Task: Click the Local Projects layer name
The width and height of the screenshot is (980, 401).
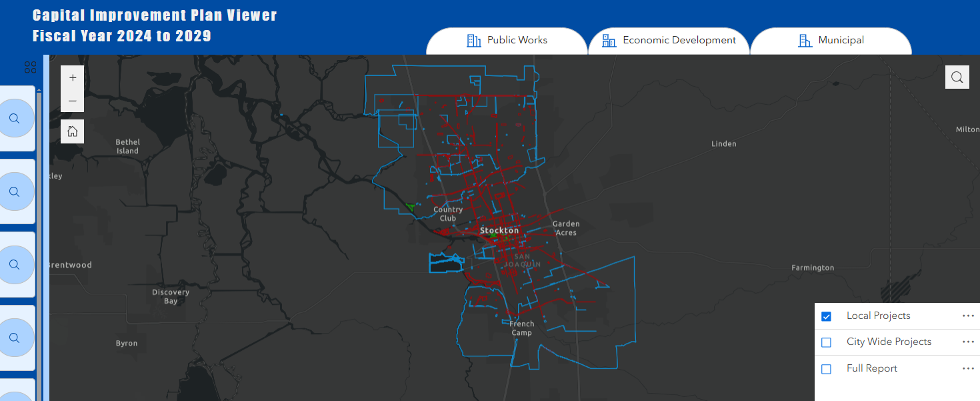Action: (x=878, y=316)
